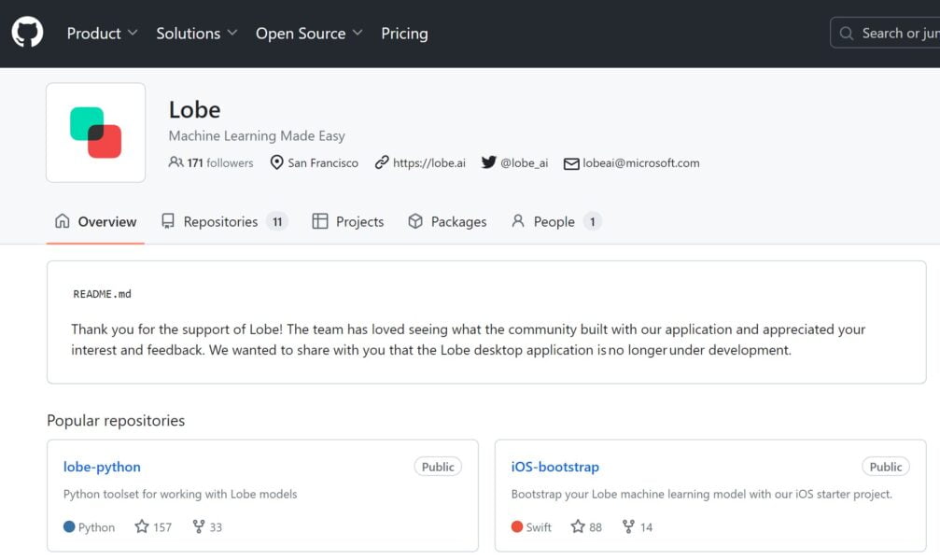Click the GitHub Octocat logo
The image size is (940, 560).
[x=27, y=33]
